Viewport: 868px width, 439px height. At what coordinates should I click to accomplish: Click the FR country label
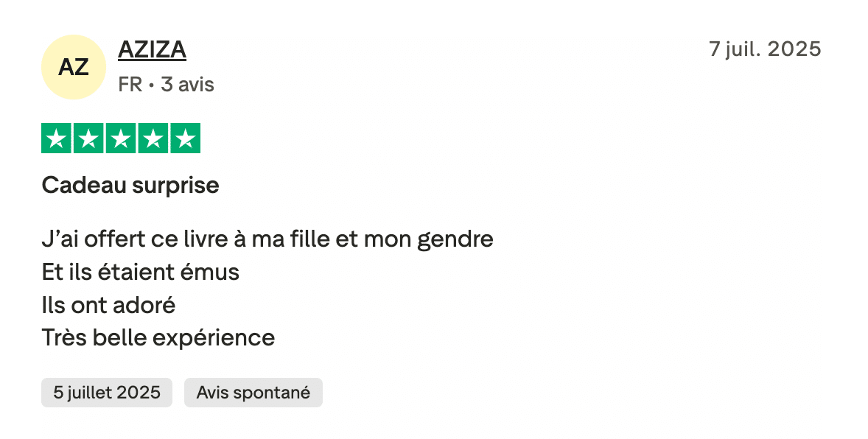[x=130, y=85]
